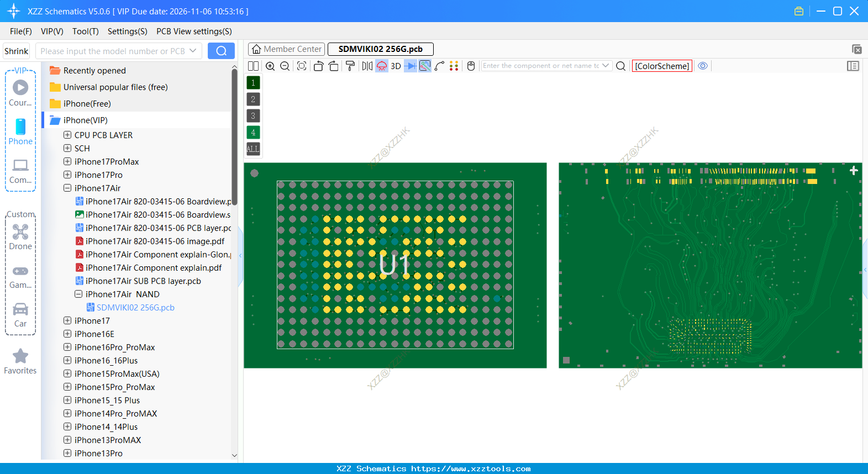Fit the board to the window

click(302, 66)
